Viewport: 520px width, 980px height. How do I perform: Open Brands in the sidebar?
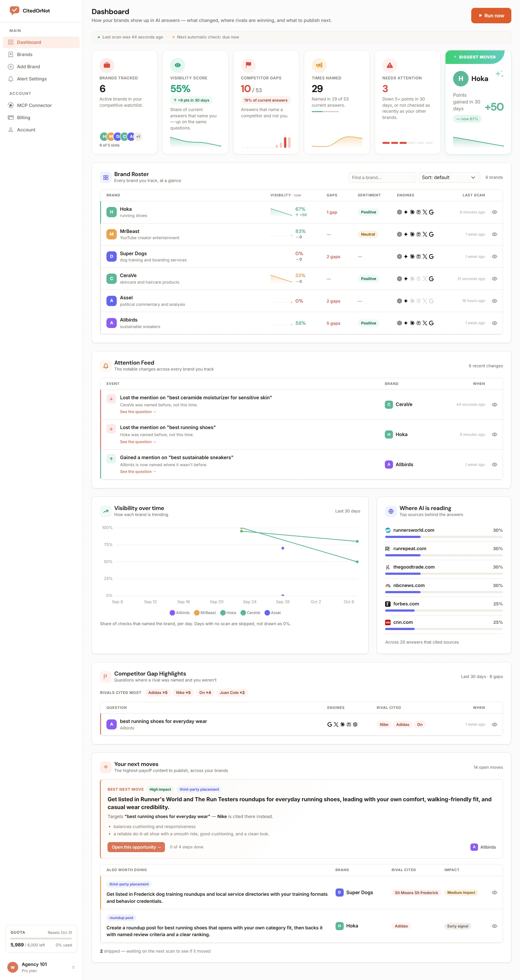coord(41,54)
